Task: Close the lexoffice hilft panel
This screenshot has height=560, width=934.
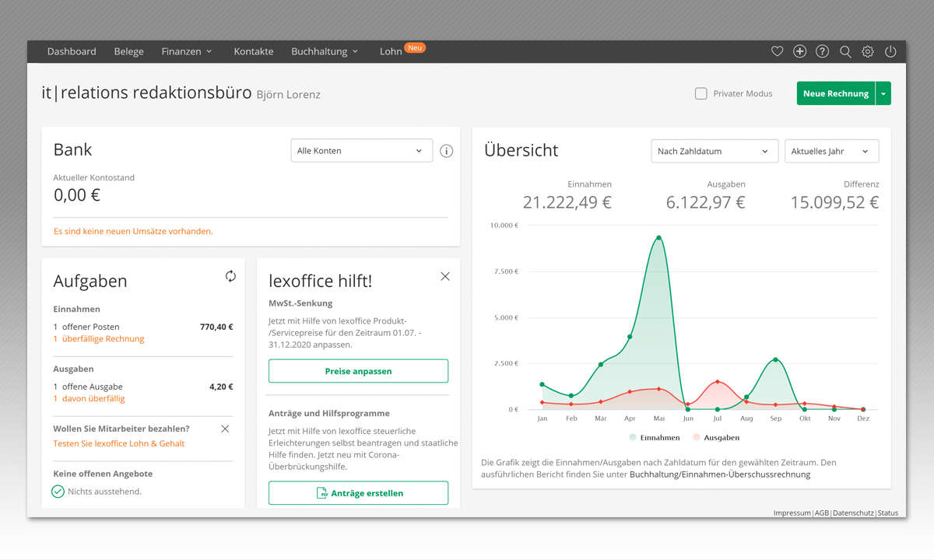Action: click(x=445, y=276)
